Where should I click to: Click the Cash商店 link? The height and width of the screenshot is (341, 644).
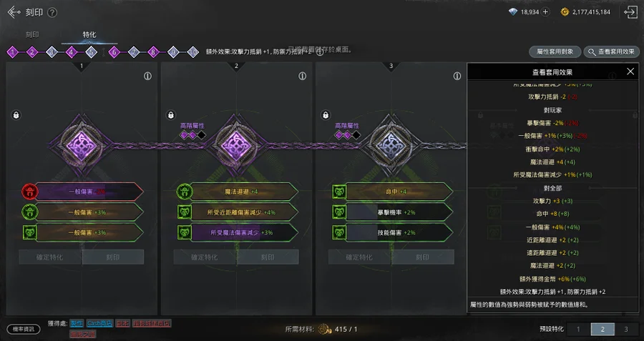click(x=99, y=323)
